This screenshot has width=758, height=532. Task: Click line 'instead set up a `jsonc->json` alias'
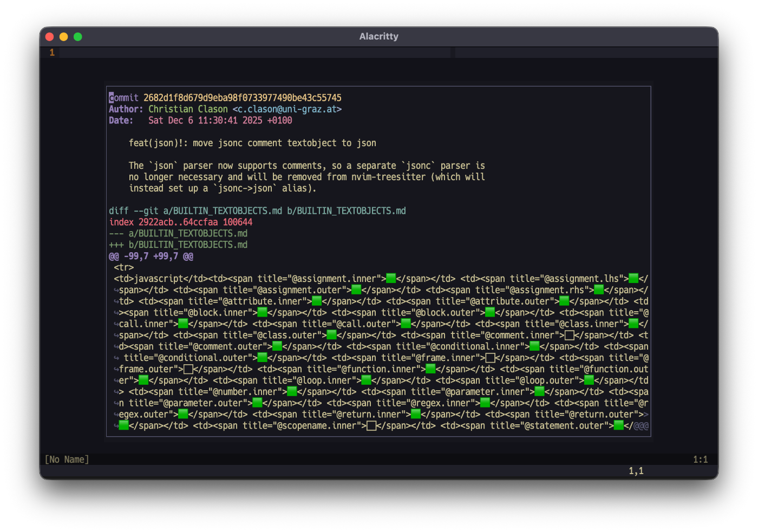point(223,189)
